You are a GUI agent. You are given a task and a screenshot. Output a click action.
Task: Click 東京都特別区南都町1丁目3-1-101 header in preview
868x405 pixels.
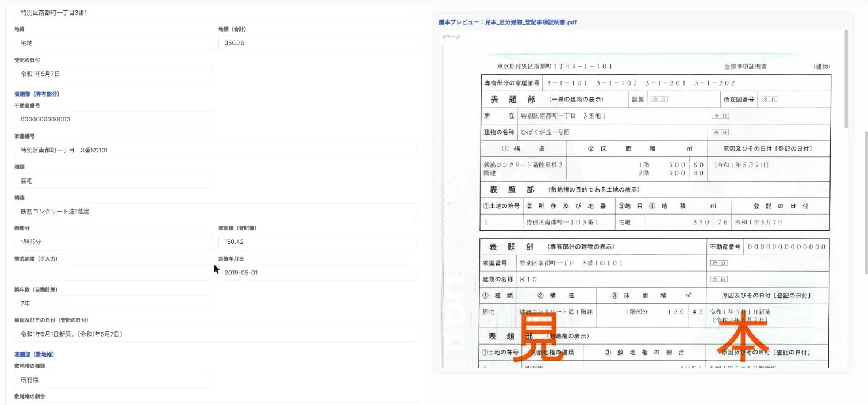point(555,67)
